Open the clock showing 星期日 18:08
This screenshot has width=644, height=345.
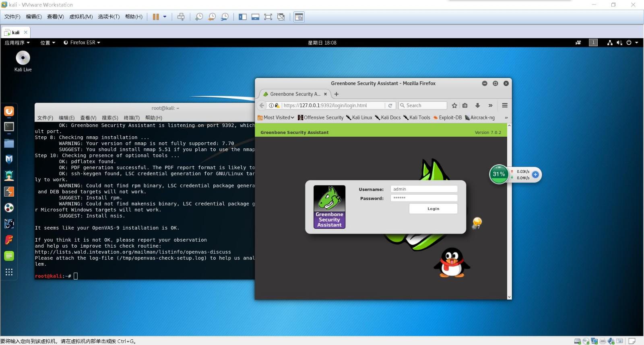[322, 43]
